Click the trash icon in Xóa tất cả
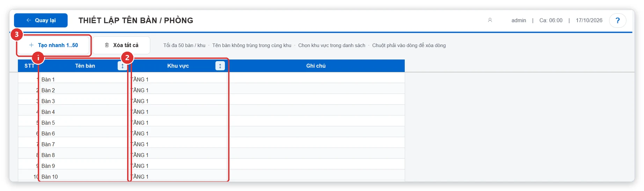 point(107,45)
